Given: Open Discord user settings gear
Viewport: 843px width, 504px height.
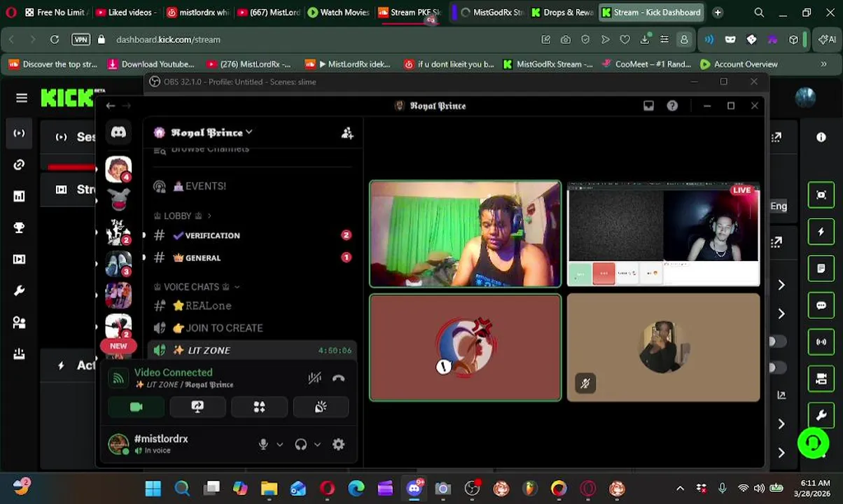Looking at the screenshot, I should point(338,444).
